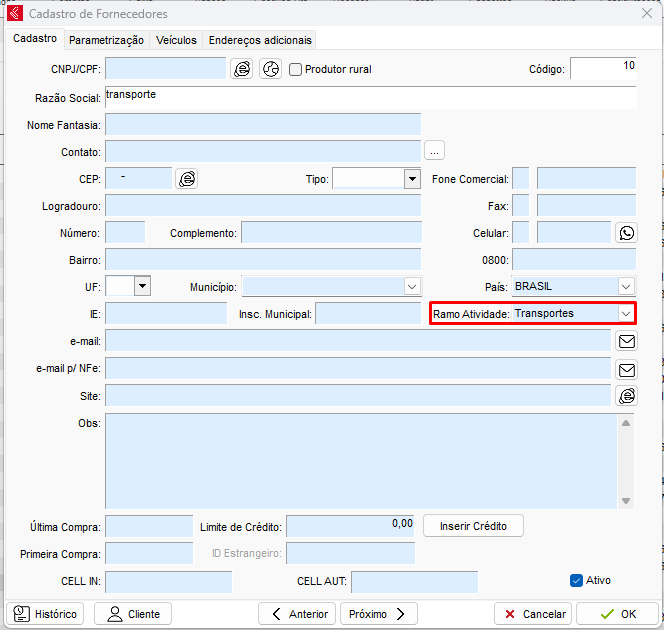This screenshot has height=630, width=664.
Task: Search address with the CEP lookup icon
Action: [x=187, y=179]
